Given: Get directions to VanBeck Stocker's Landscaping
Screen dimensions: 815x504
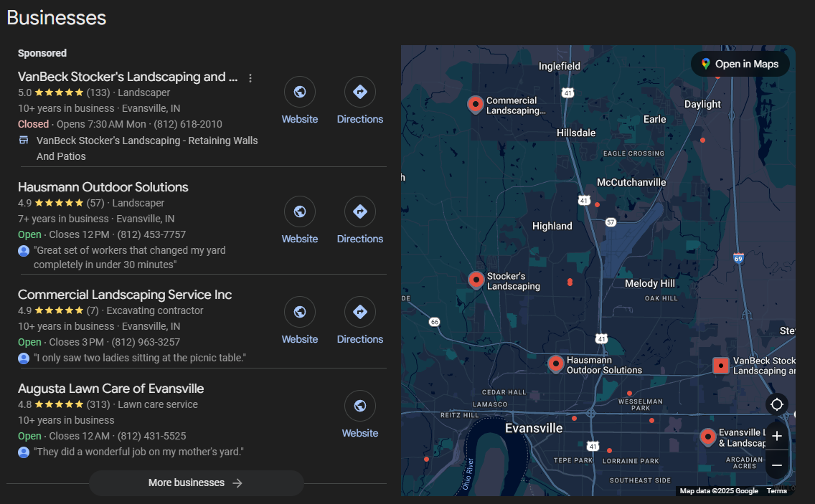Looking at the screenshot, I should point(360,92).
